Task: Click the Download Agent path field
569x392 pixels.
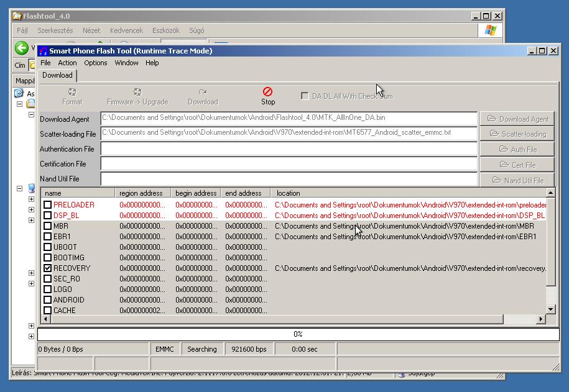Action: click(x=289, y=118)
